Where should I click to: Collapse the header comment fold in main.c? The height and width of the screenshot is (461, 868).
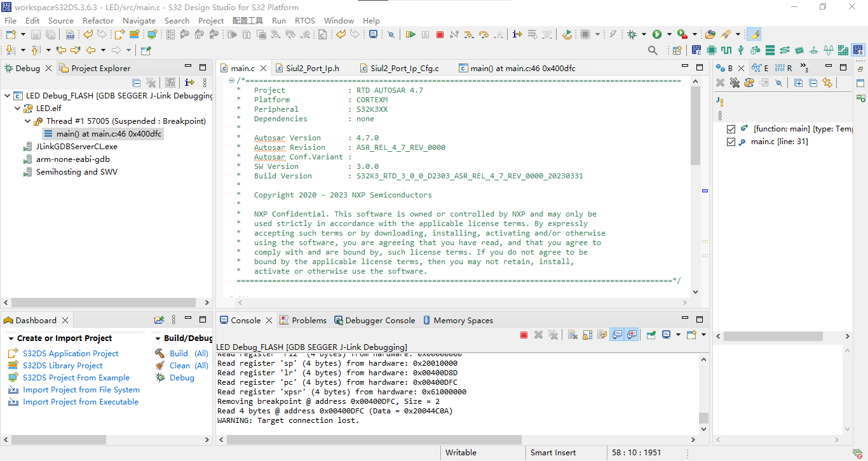231,81
